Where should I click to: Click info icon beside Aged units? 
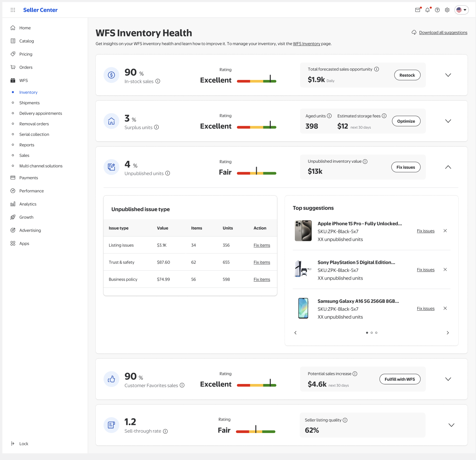click(329, 116)
